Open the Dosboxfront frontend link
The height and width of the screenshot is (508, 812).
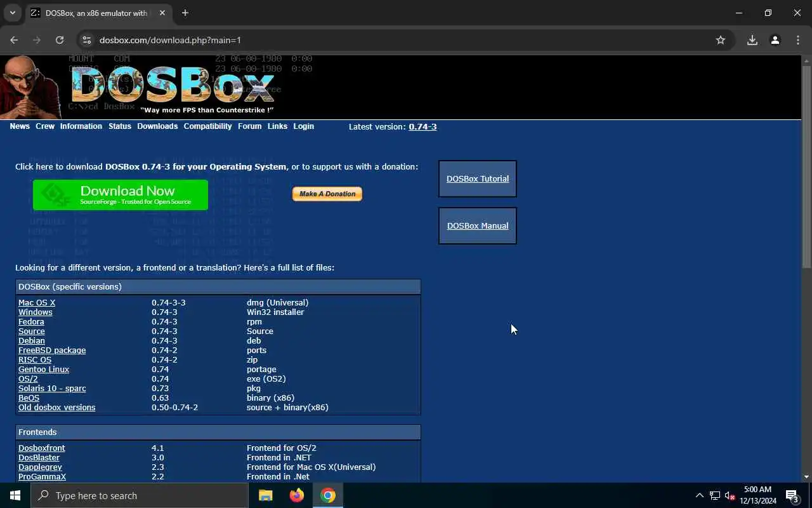[x=42, y=448]
